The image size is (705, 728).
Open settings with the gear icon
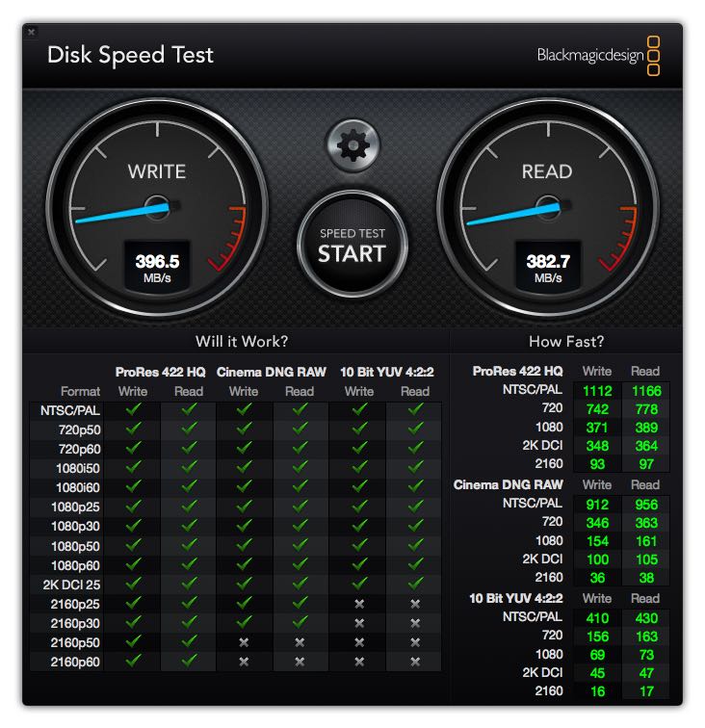[x=352, y=145]
